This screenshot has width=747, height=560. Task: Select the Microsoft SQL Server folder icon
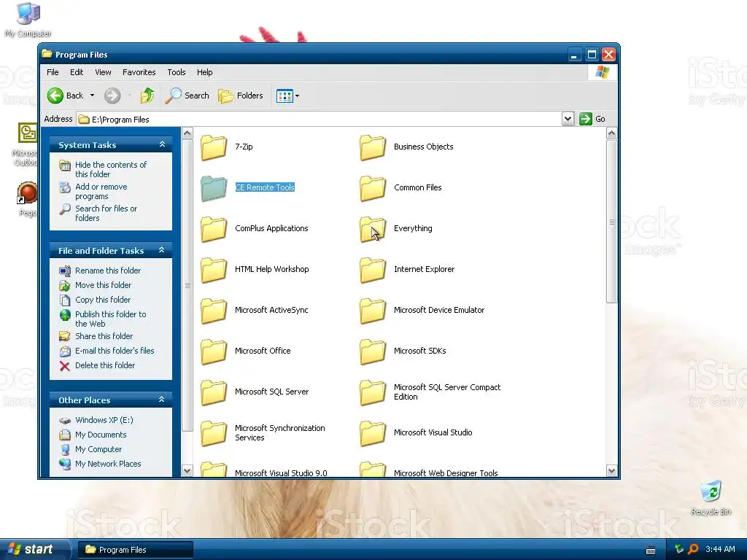[x=214, y=392]
